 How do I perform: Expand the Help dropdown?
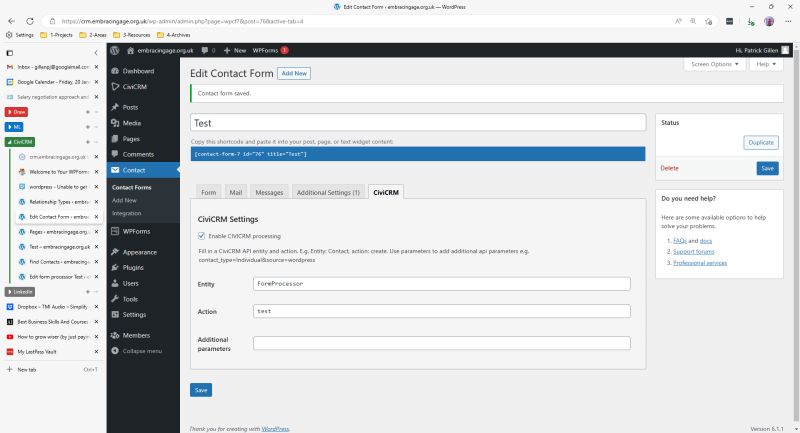tap(766, 64)
